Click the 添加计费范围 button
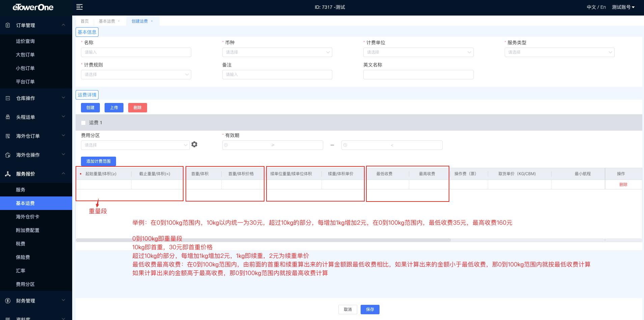The width and height of the screenshot is (644, 320). click(98, 161)
